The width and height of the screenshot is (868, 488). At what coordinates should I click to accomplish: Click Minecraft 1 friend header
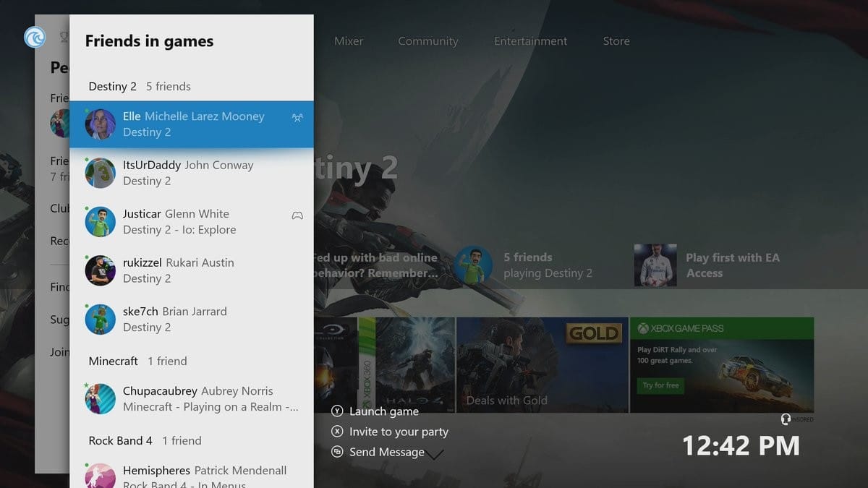point(137,361)
